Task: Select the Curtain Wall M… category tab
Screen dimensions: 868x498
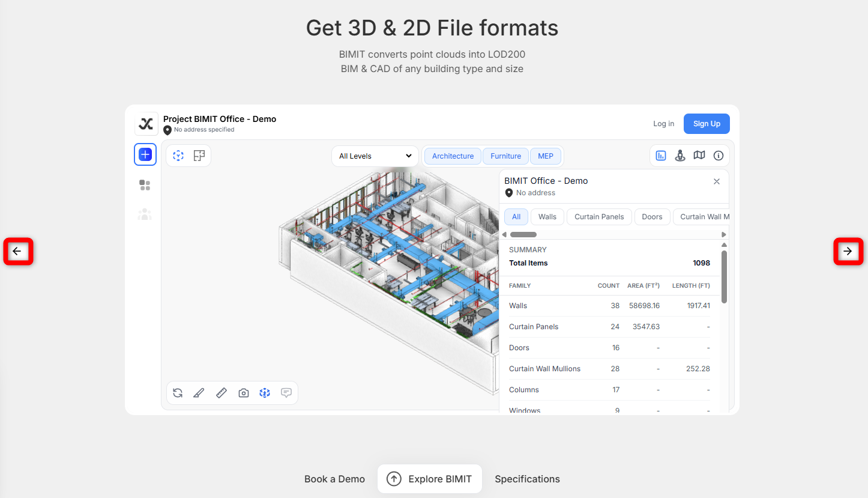Action: 701,217
